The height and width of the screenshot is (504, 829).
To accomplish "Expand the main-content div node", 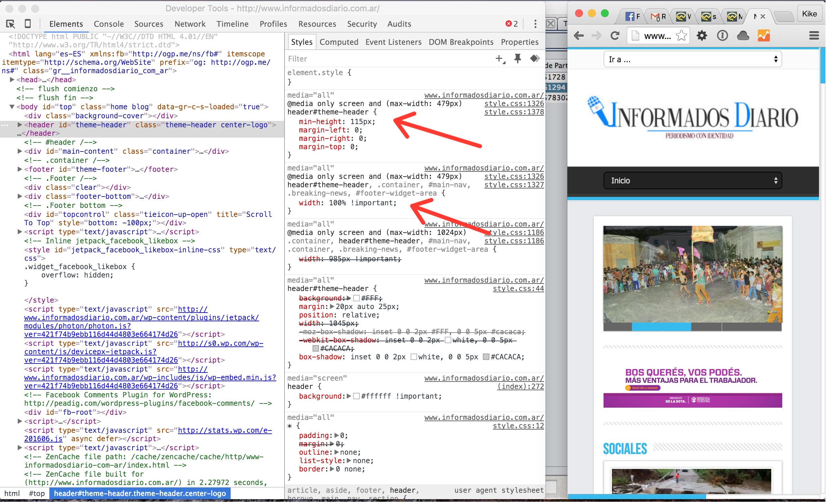I will (x=20, y=151).
